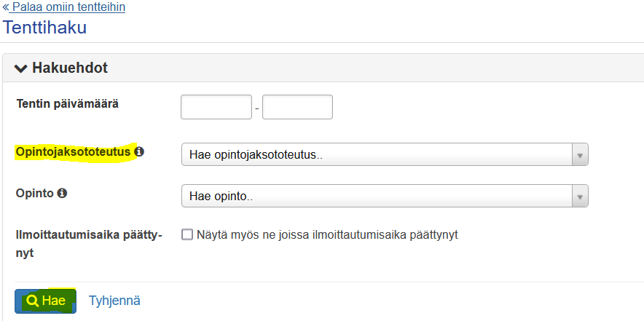
Task: Open the 'Hae opinto..' combo box
Action: [x=377, y=197]
